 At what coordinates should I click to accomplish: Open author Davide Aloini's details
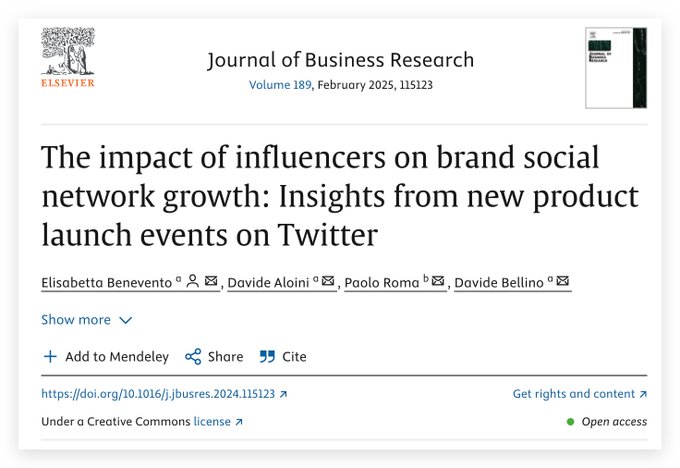267,283
